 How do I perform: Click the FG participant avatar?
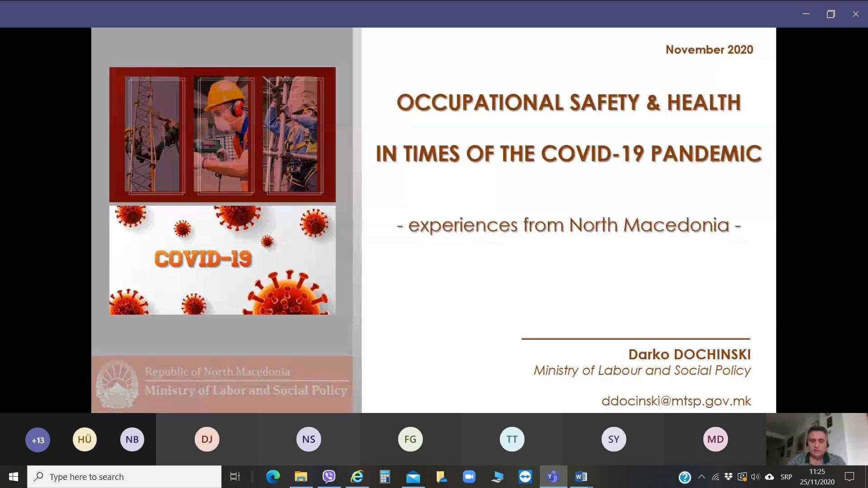pos(410,439)
